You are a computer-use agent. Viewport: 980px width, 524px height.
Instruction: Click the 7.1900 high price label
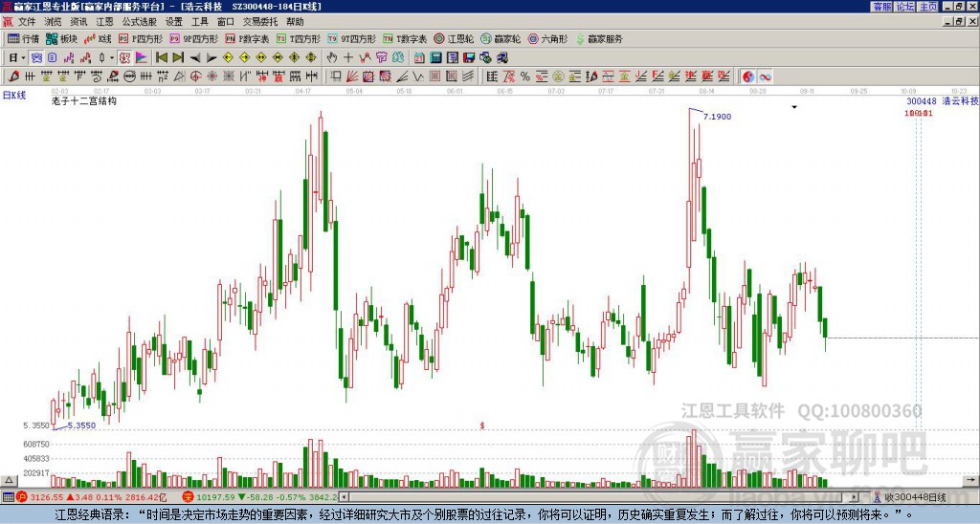click(x=717, y=117)
